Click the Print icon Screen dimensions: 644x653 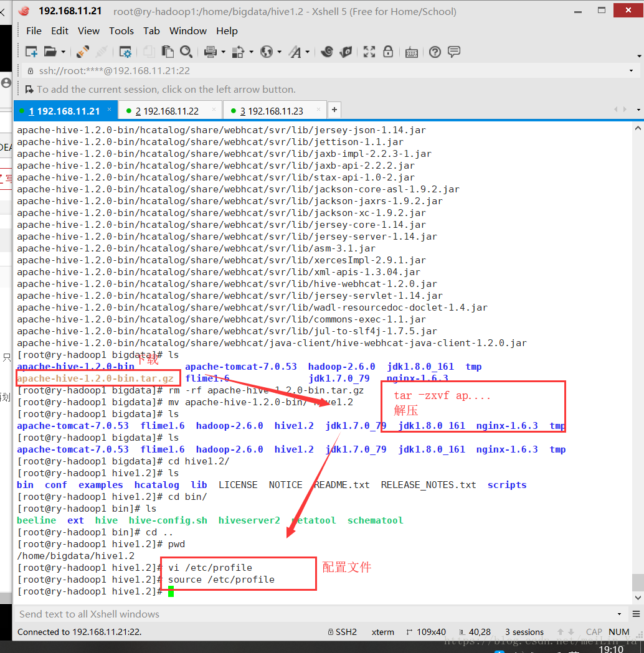pyautogui.click(x=211, y=52)
